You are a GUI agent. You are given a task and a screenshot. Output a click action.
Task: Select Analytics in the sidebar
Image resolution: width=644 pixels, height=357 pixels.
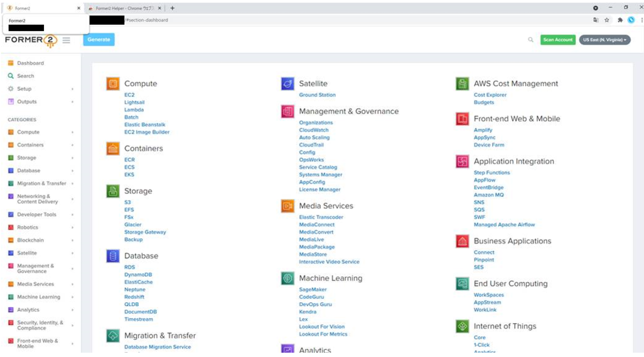(x=28, y=310)
